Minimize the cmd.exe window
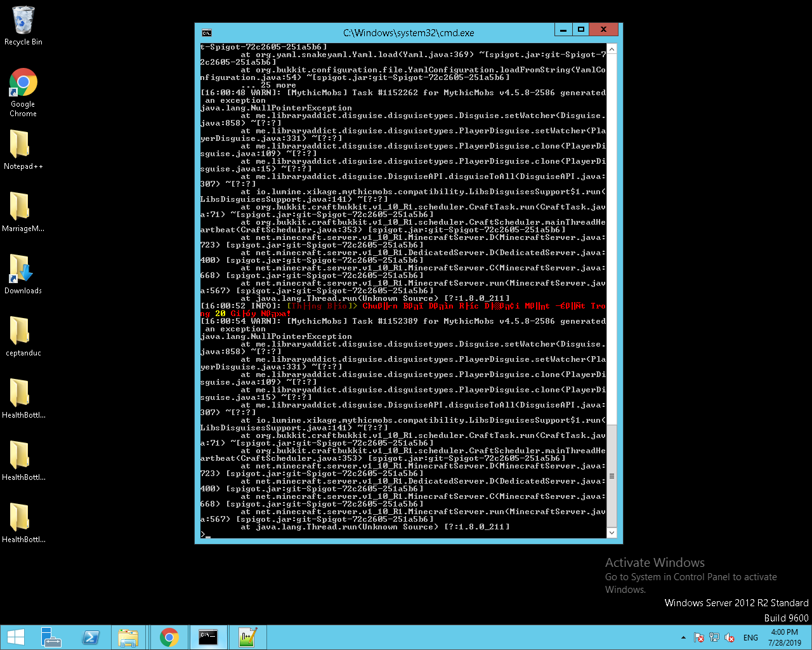This screenshot has width=812, height=650. [563, 29]
